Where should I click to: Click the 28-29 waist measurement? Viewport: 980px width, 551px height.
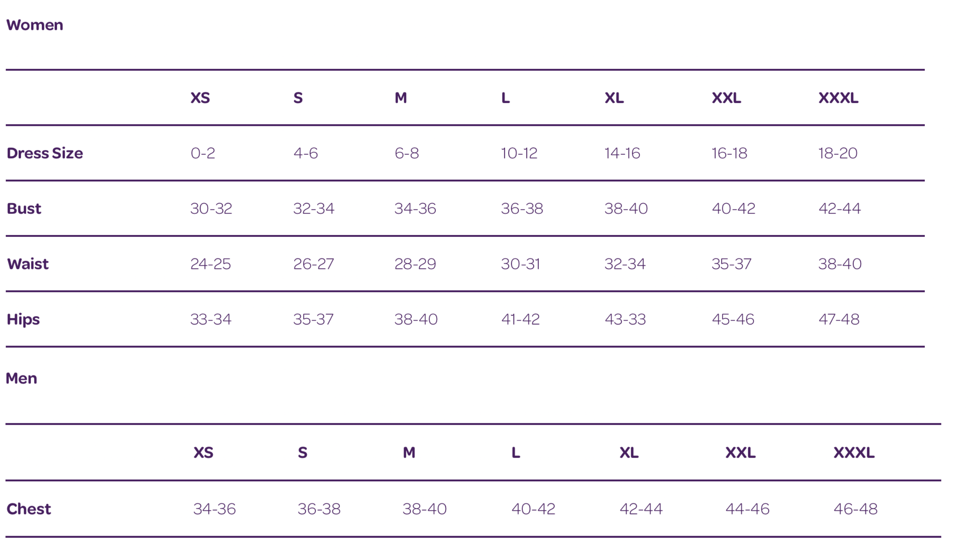415,264
